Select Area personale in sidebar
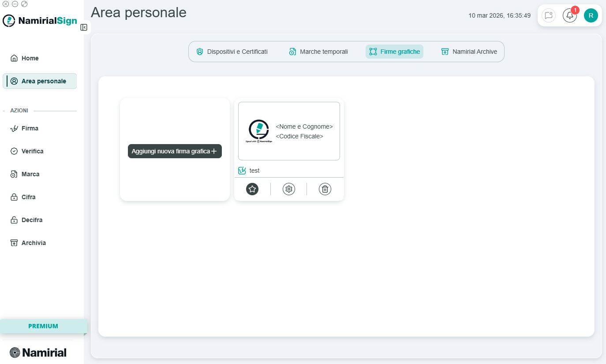Image resolution: width=606 pixels, height=364 pixels. tap(40, 81)
